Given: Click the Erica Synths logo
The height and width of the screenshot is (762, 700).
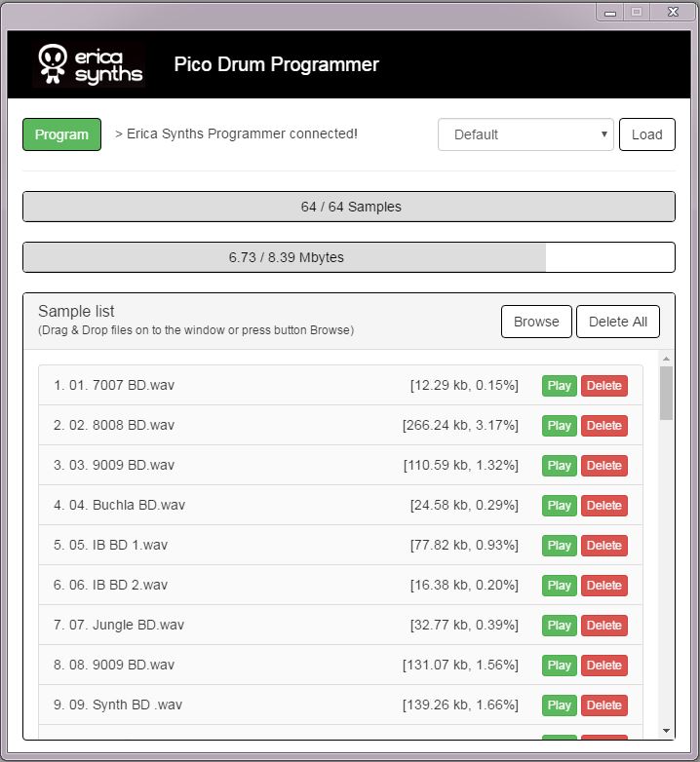Looking at the screenshot, I should tap(90, 64).
